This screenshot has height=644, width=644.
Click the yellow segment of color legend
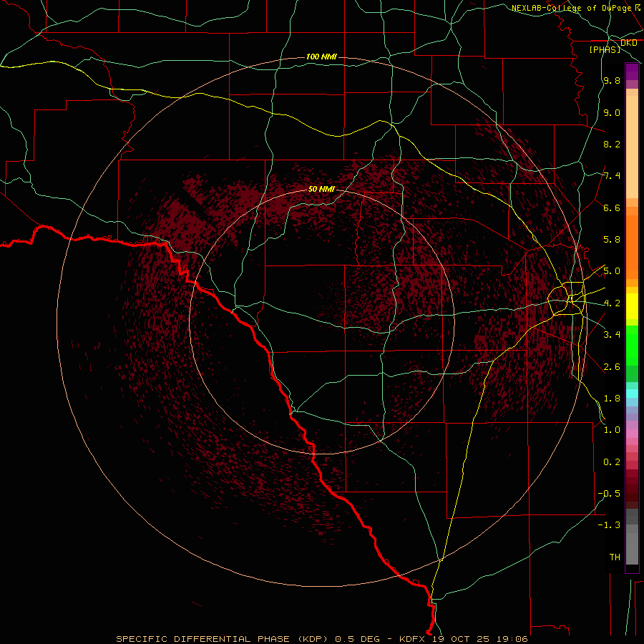click(632, 306)
